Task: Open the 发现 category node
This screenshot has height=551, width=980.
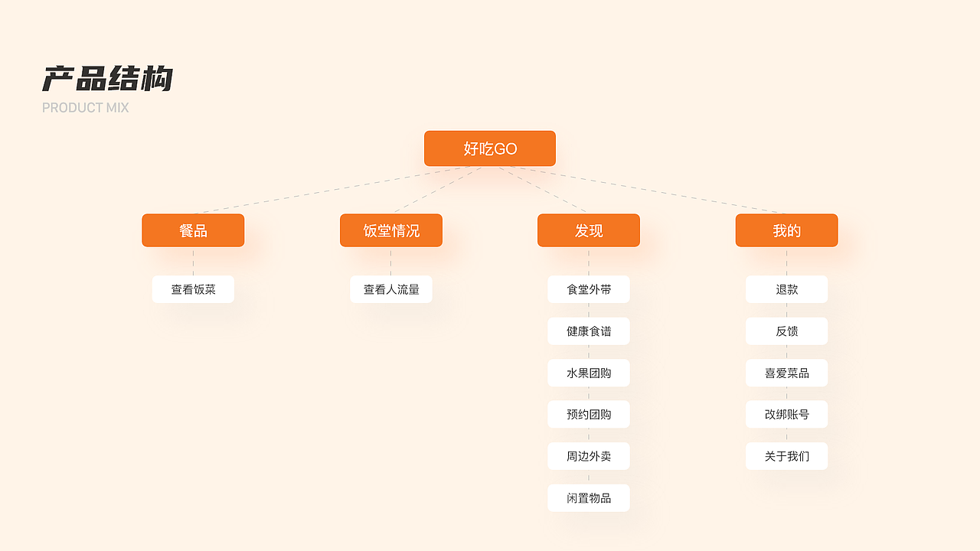Action: point(589,230)
